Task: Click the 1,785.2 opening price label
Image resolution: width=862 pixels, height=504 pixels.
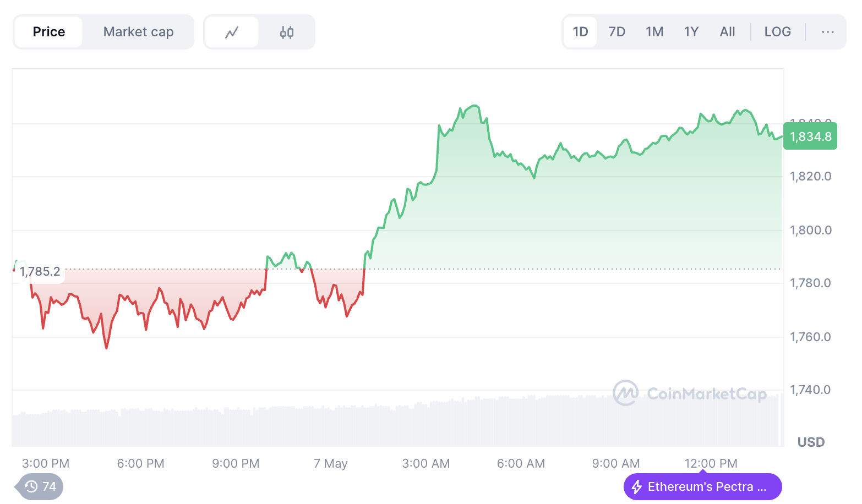Action: click(40, 271)
